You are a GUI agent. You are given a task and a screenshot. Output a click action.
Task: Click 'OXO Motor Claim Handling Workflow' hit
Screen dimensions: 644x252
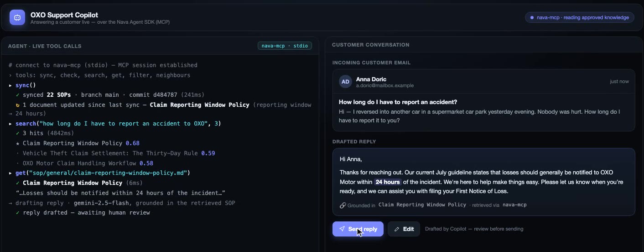pos(79,163)
